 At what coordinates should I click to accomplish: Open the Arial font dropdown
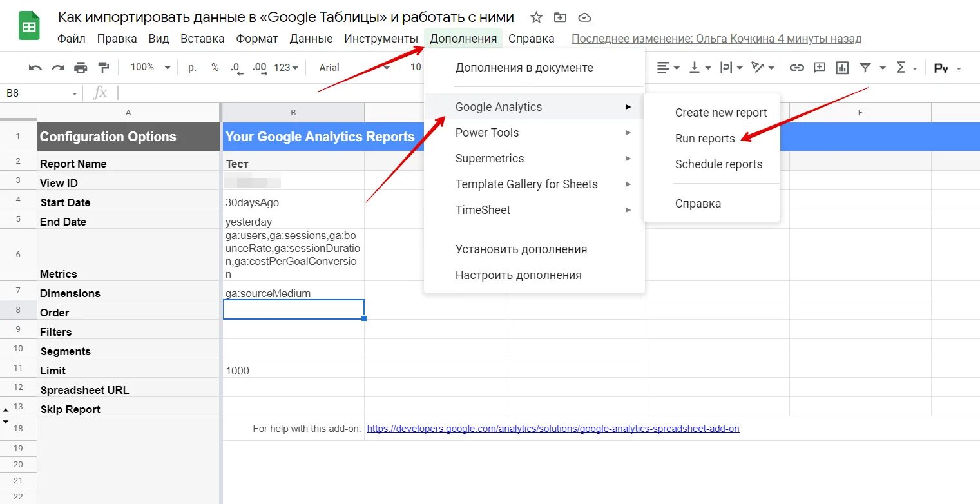[354, 68]
